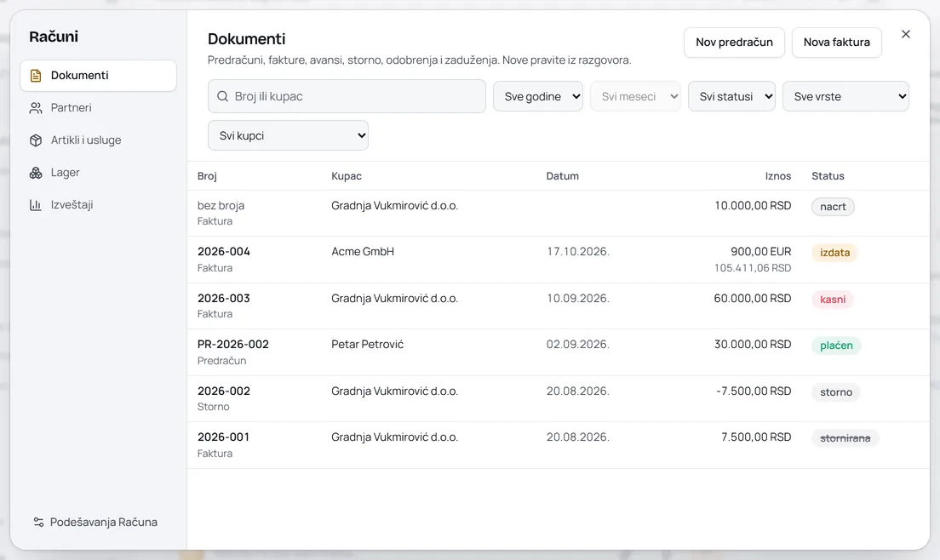
Task: Click the Dokumenti document icon in sidebar
Action: pos(36,76)
